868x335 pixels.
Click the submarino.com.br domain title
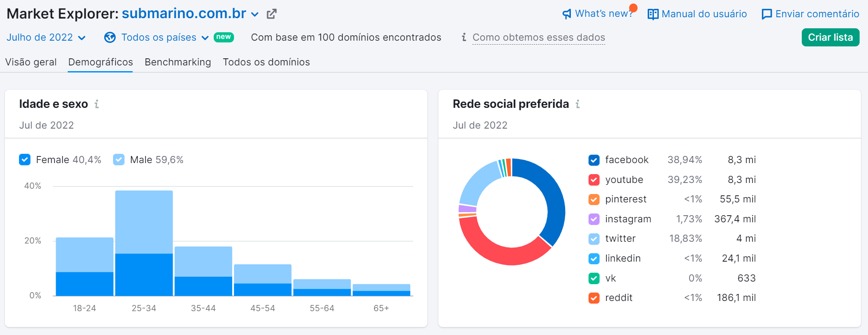pyautogui.click(x=184, y=14)
